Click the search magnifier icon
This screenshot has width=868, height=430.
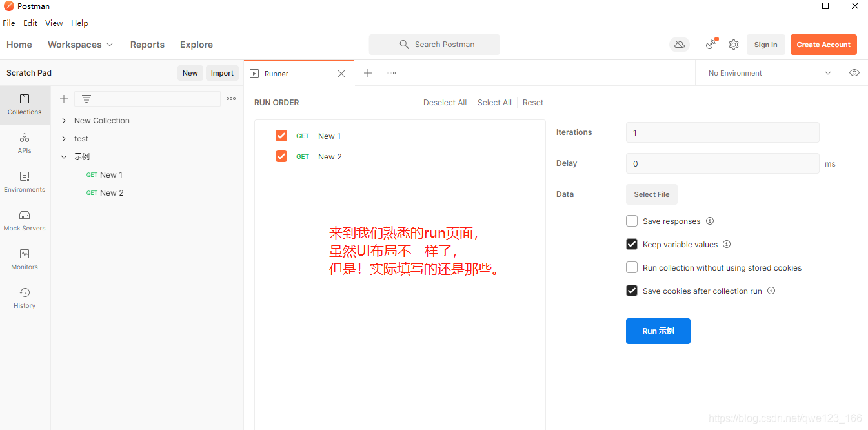point(404,45)
